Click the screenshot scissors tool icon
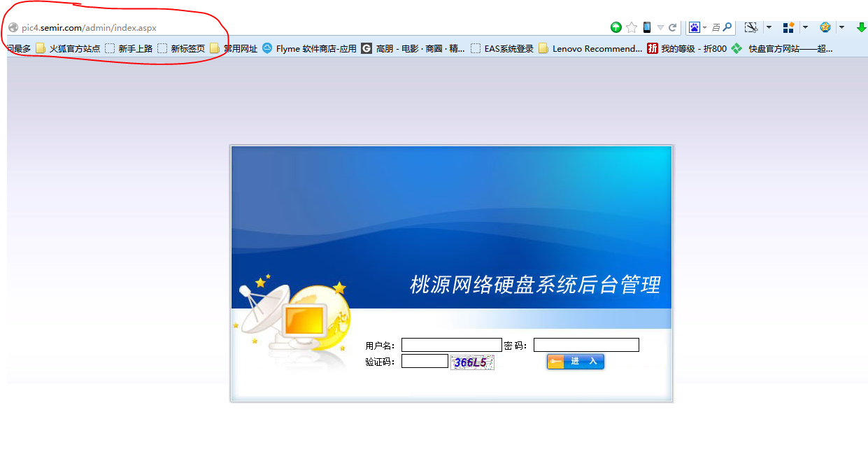Image resolution: width=868 pixels, height=461 pixels. (751, 27)
